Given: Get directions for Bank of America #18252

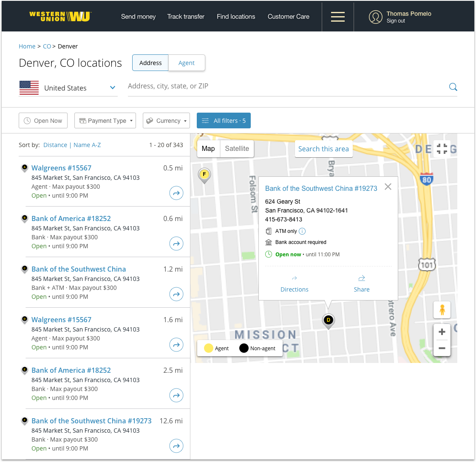Looking at the screenshot, I should [176, 243].
